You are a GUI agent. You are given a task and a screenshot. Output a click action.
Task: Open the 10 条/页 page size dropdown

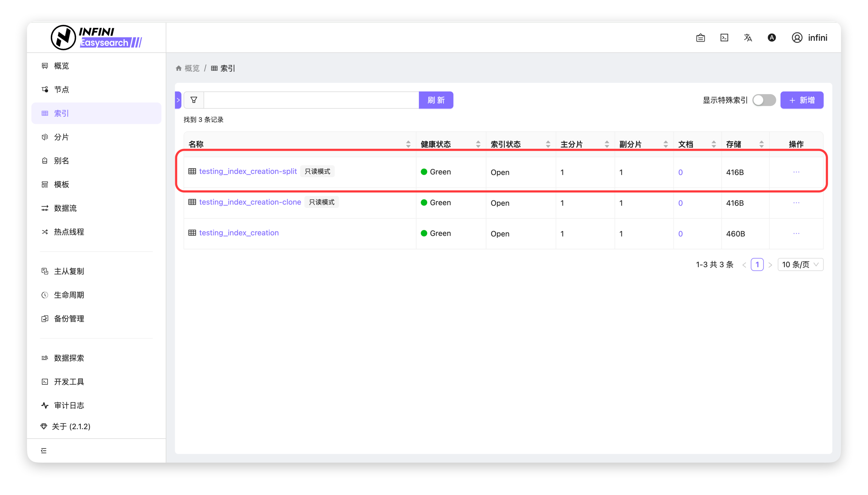800,264
